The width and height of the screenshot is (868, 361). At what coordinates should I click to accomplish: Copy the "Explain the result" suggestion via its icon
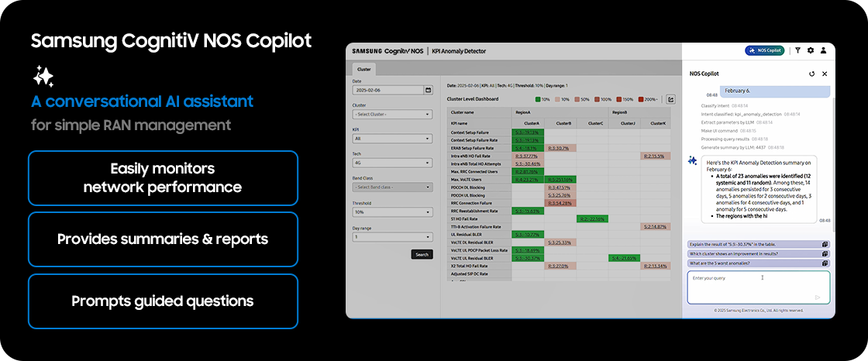pos(825,244)
